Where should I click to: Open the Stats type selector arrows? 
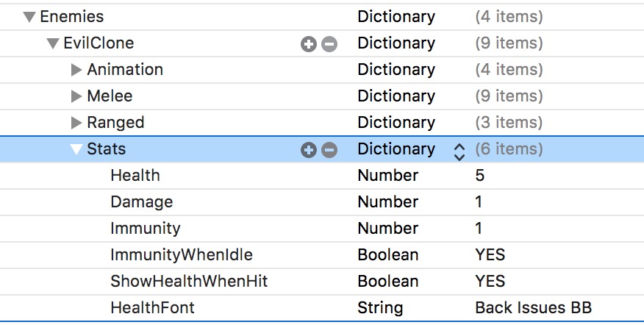pos(459,151)
